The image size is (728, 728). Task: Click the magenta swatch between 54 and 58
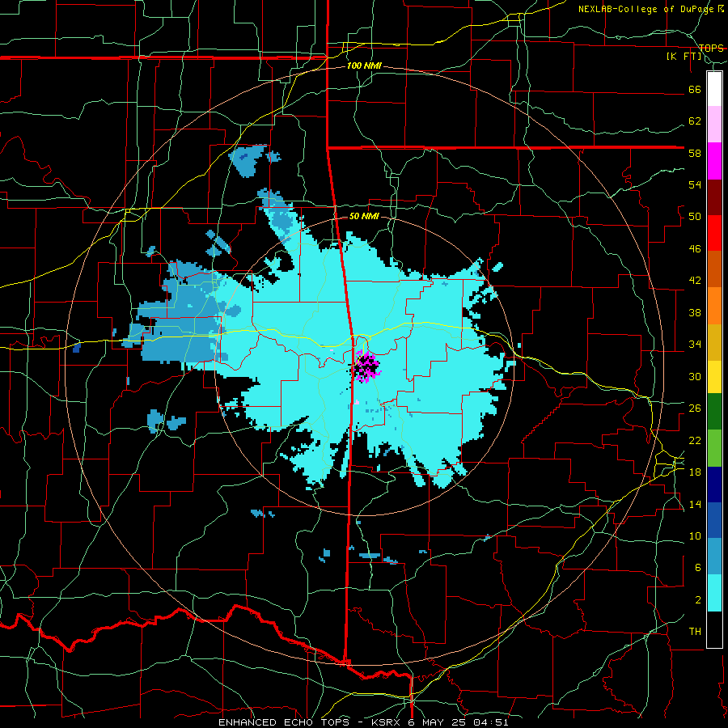[x=714, y=161]
